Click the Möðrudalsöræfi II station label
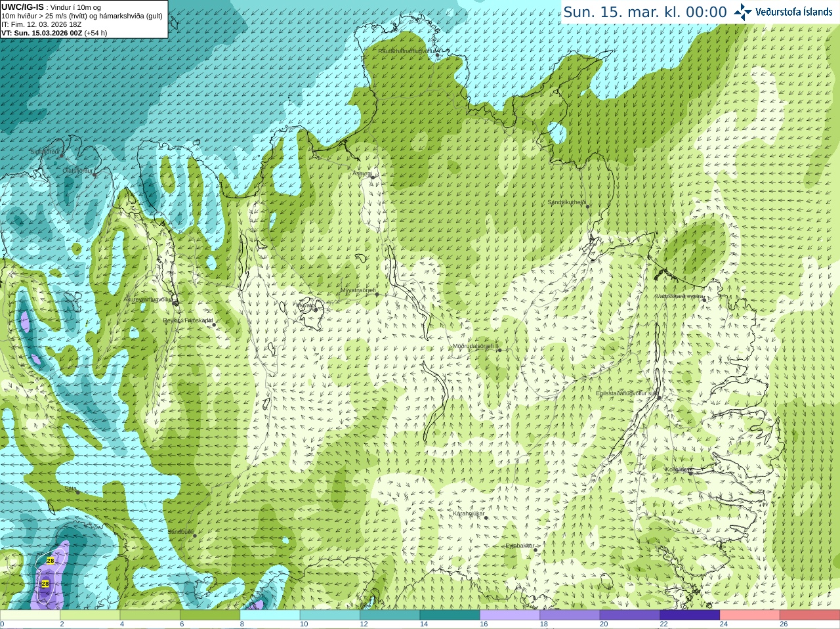 coord(476,346)
